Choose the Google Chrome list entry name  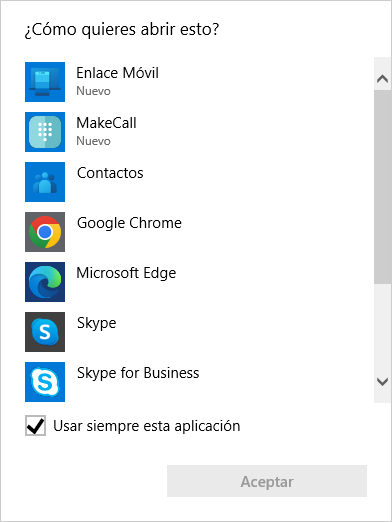click(129, 223)
